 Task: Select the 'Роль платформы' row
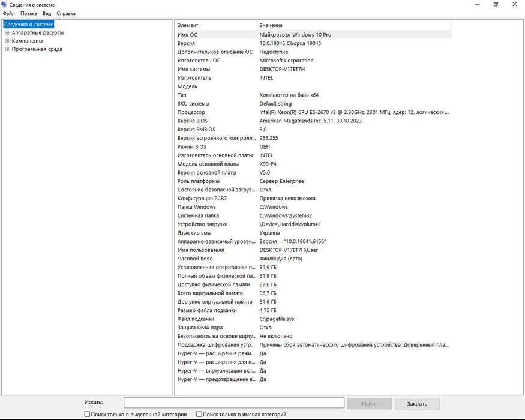click(x=314, y=181)
